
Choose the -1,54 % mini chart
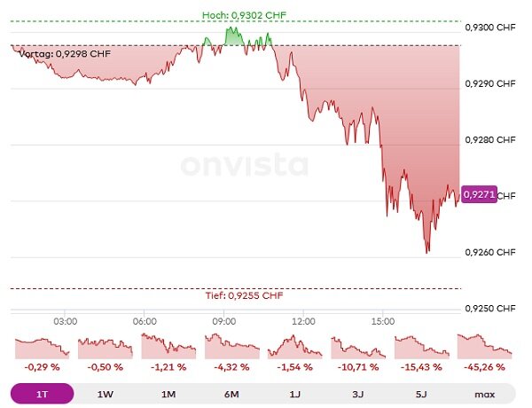[295, 346]
